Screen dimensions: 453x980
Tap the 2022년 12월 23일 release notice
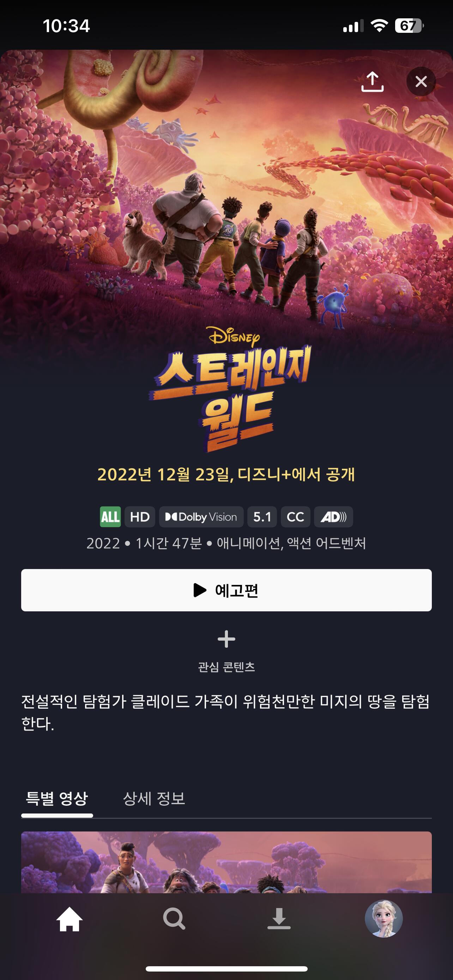coord(226,474)
